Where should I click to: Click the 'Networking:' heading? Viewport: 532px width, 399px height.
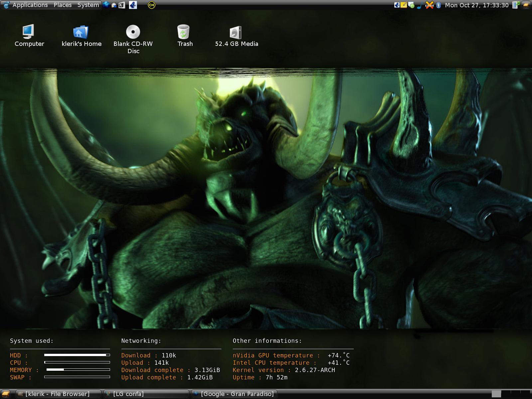pos(141,341)
